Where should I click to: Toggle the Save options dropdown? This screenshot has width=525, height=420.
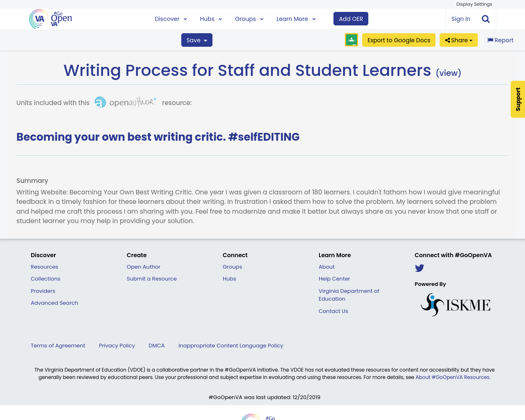tap(196, 39)
